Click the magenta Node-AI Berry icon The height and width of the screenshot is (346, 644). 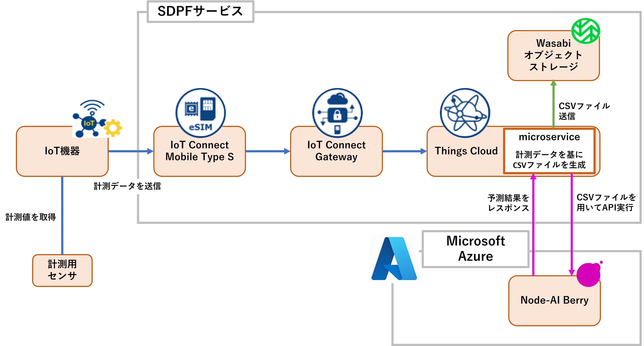(589, 275)
